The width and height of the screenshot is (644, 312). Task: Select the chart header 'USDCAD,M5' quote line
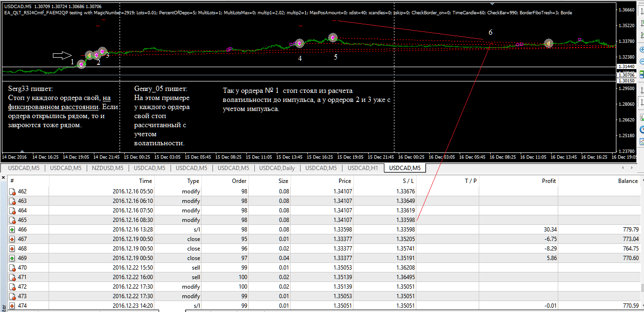click(x=52, y=6)
